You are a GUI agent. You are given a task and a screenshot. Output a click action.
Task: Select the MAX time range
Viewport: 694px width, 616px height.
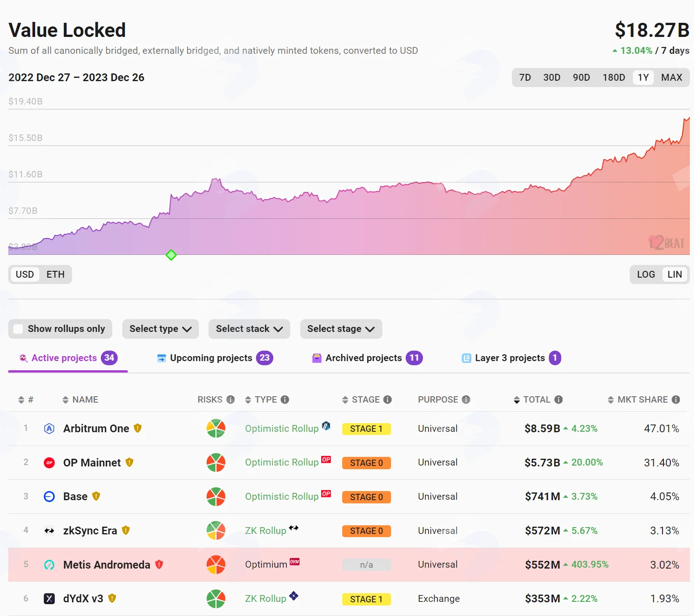(672, 78)
